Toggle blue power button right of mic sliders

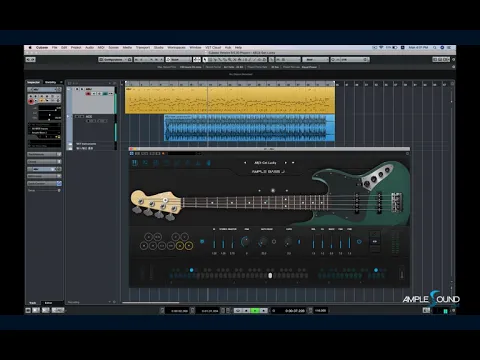point(359,241)
